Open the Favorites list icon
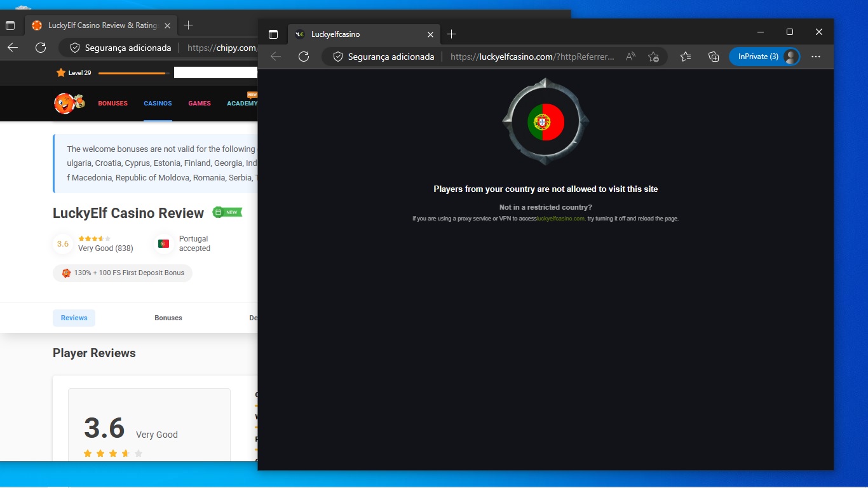Screen dimensions: 868x488 click(x=686, y=57)
